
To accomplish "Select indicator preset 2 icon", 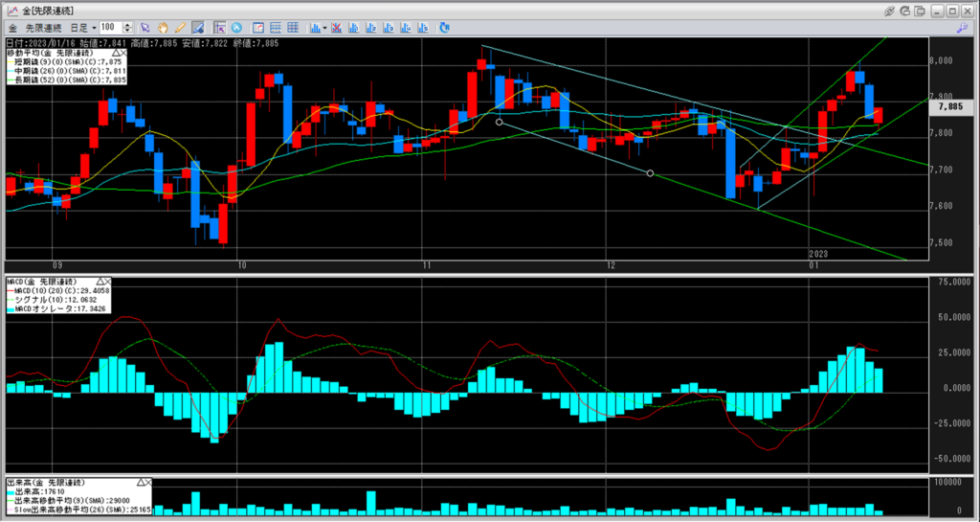I will [371, 28].
